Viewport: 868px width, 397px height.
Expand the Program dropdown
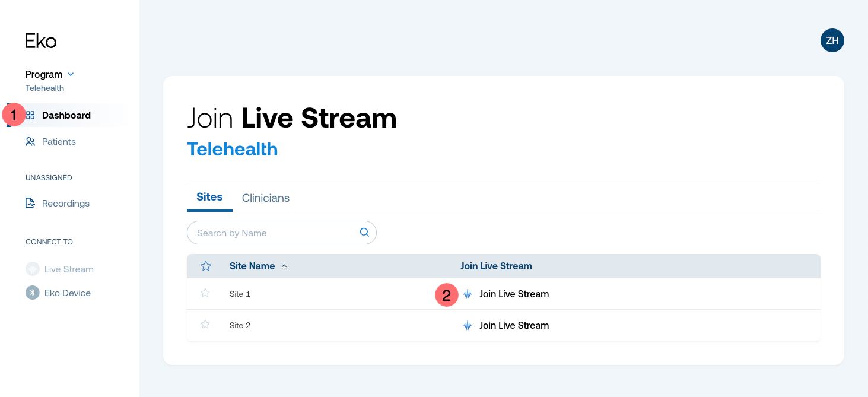click(x=70, y=74)
